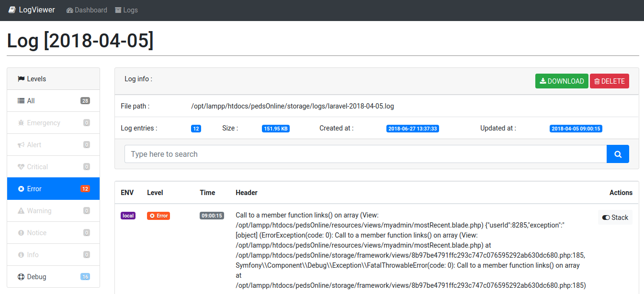Image resolution: width=644 pixels, height=294 pixels.
Task: Click the All count badge 28
Action: [x=85, y=101]
